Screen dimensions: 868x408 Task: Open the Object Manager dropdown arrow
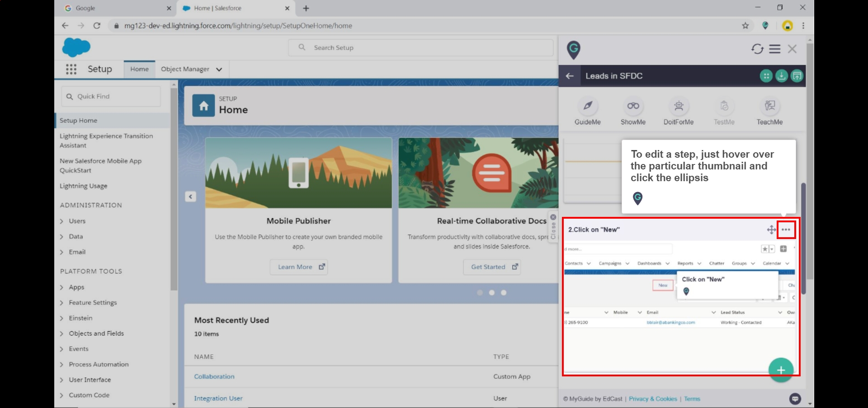219,70
